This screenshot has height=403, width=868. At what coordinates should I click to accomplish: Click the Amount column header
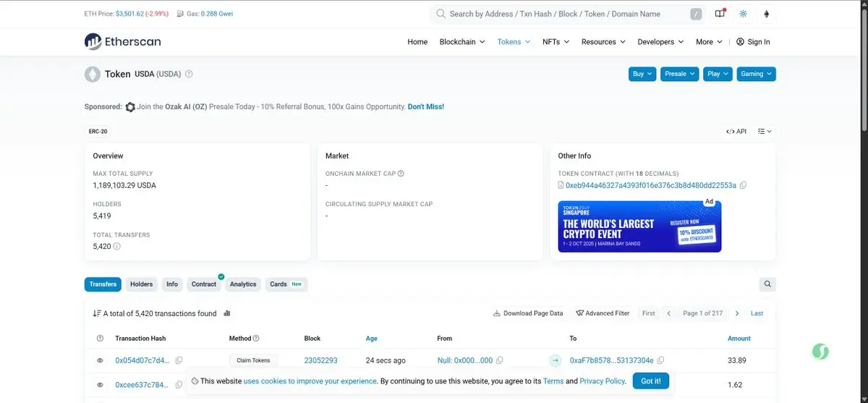point(739,339)
